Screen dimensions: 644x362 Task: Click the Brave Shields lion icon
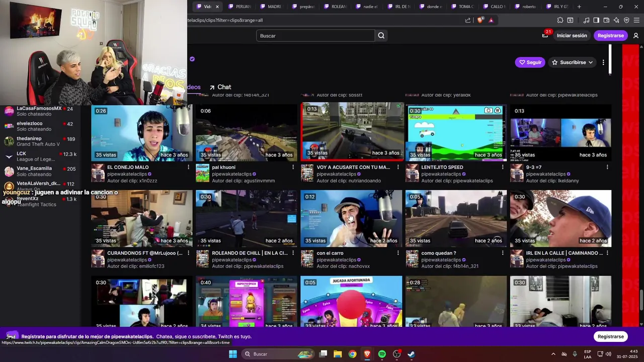pyautogui.click(x=480, y=20)
